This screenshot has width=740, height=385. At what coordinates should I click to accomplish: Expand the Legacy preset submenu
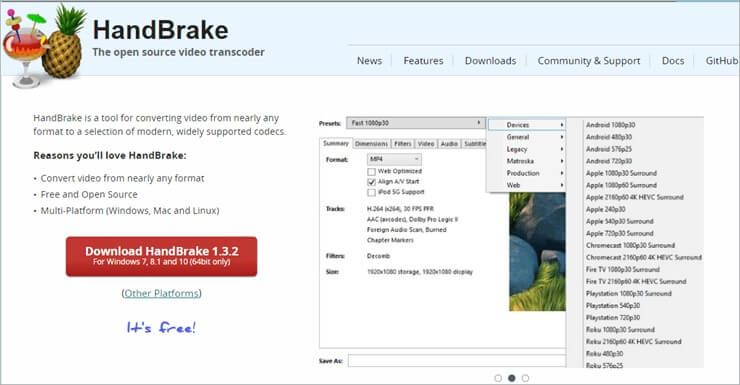(527, 149)
